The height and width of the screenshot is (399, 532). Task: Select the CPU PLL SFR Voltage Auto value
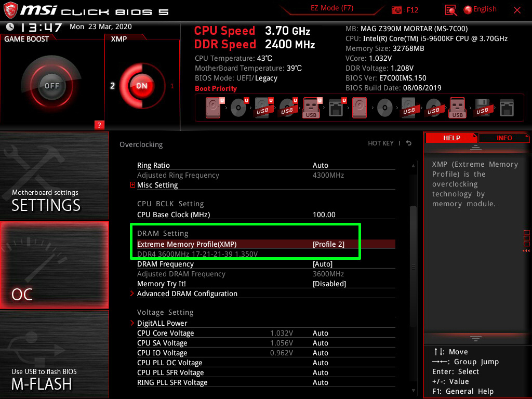(320, 373)
